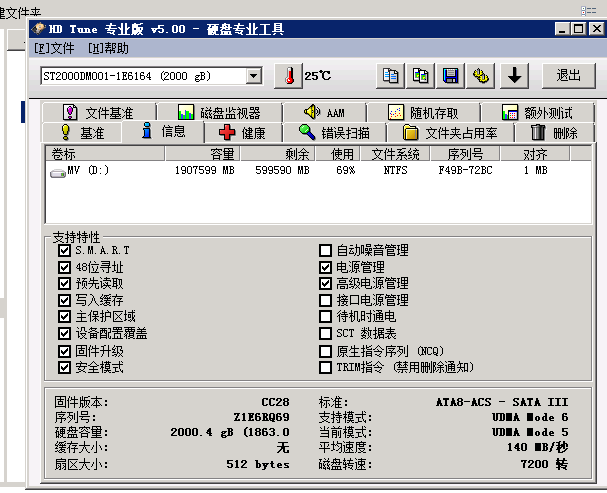Click the serial number value Z1E6RQ69

click(261, 417)
